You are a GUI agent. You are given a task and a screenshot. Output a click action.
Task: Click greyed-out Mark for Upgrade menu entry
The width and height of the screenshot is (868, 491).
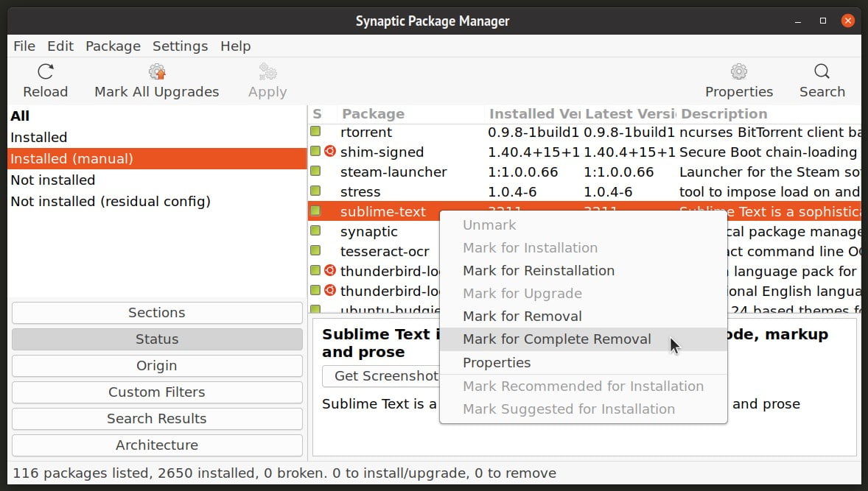[583, 294]
